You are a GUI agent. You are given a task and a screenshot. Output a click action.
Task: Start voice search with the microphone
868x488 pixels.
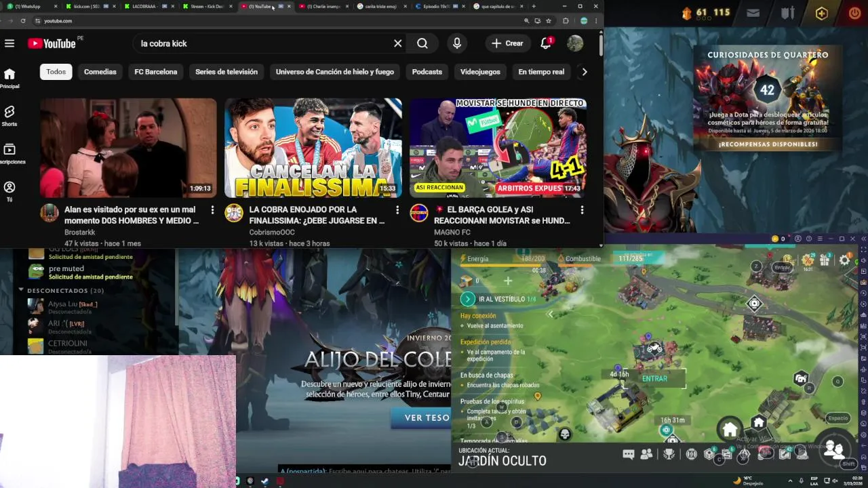click(x=457, y=43)
